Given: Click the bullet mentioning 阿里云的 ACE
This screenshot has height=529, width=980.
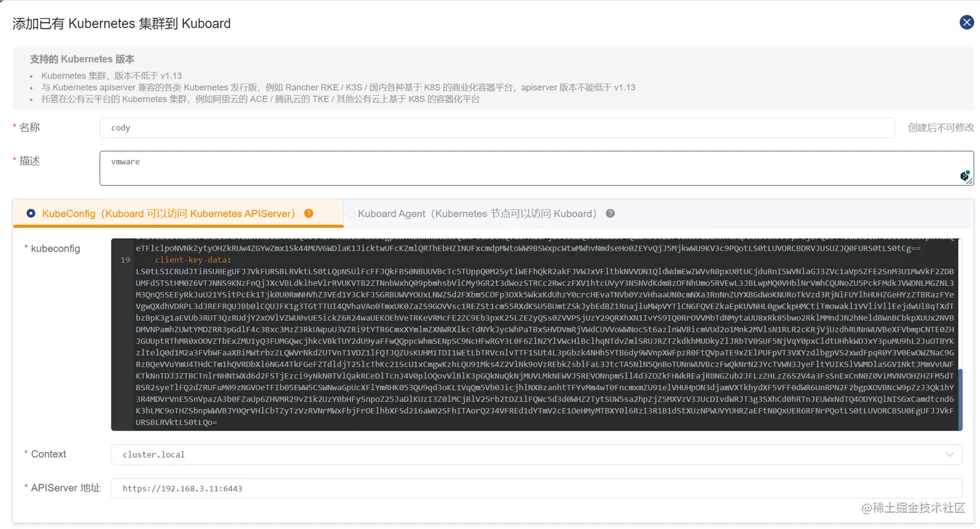Looking at the screenshot, I should (261, 99).
